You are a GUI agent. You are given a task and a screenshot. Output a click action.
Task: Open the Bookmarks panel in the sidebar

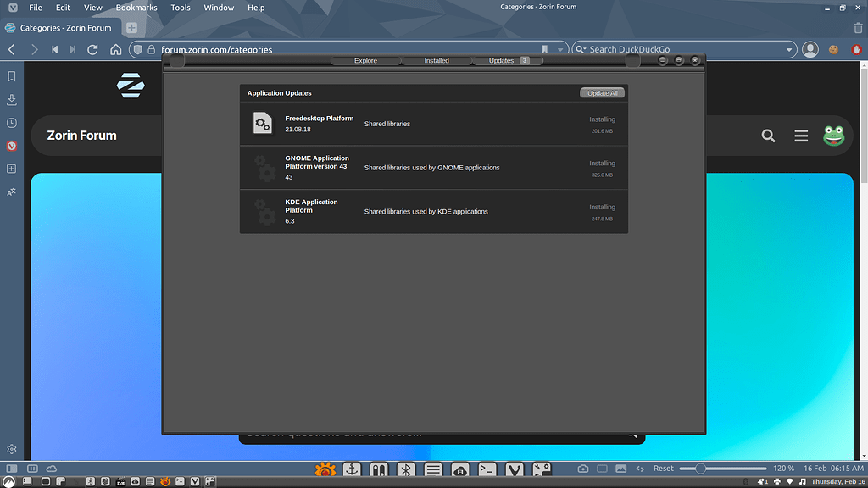pyautogui.click(x=12, y=76)
